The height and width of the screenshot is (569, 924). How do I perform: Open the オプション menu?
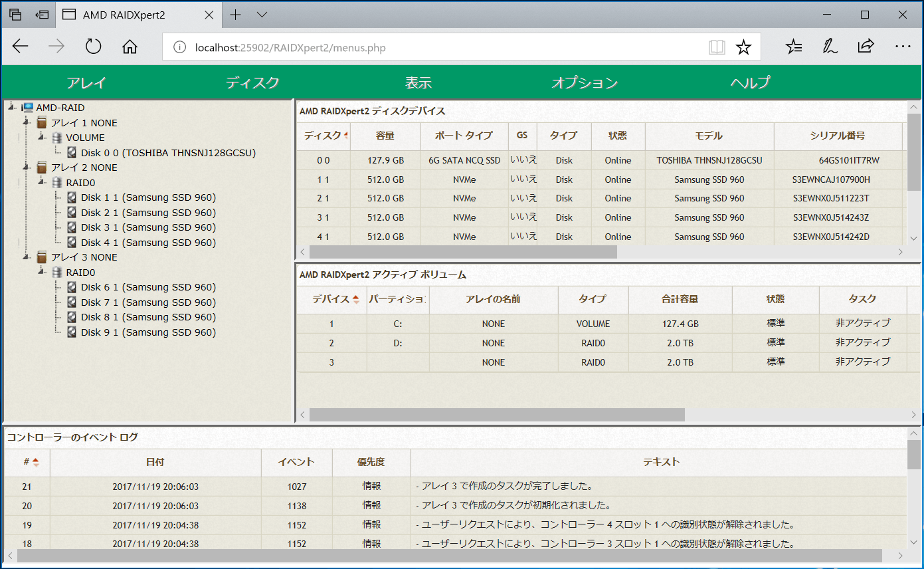(585, 83)
